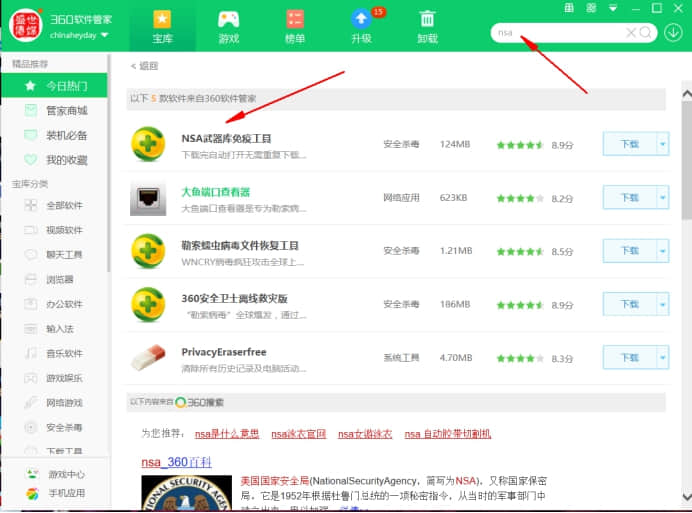Open the 卸载 uninstall trash icon

pos(427,19)
